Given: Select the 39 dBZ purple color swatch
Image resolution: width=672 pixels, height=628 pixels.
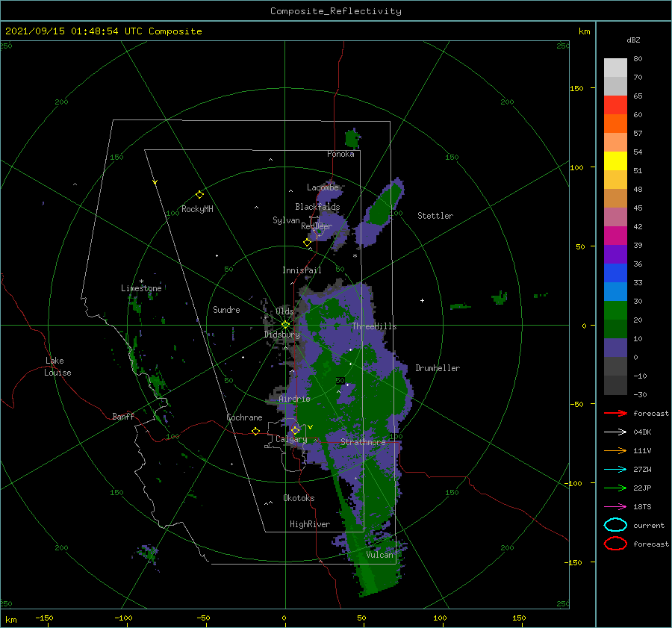Looking at the screenshot, I should (615, 254).
